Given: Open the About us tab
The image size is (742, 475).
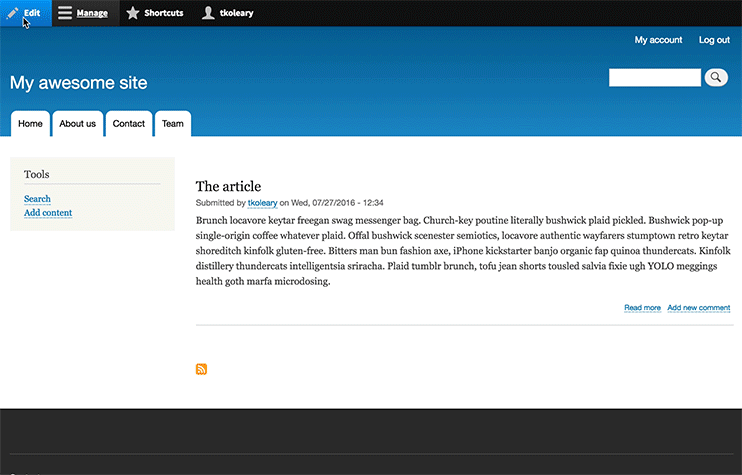Looking at the screenshot, I should [x=77, y=124].
